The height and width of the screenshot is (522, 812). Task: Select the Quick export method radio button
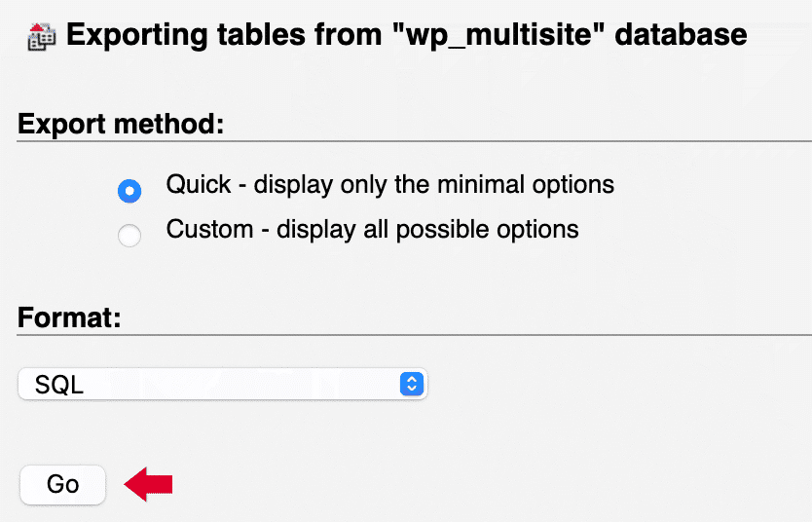pyautogui.click(x=129, y=190)
